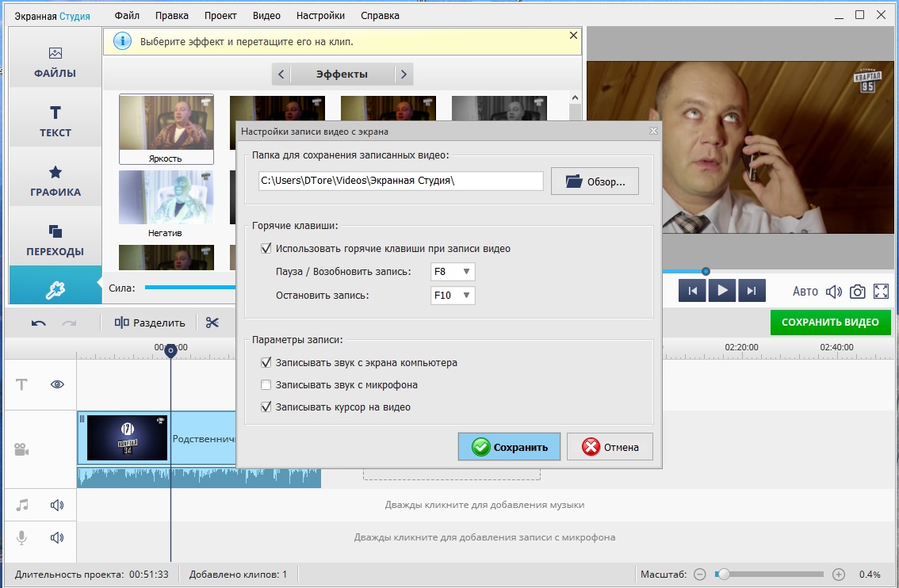This screenshot has width=899, height=588.
Task: Enable recording sound from microphone
Action: click(266, 385)
